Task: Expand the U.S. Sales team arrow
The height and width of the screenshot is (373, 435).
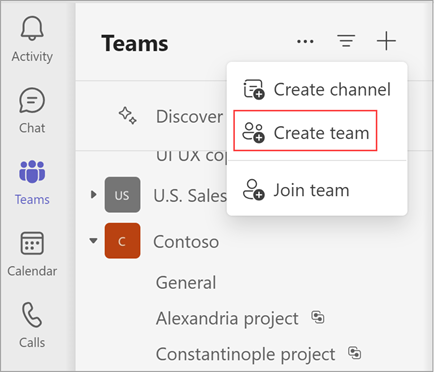Action: tap(94, 194)
